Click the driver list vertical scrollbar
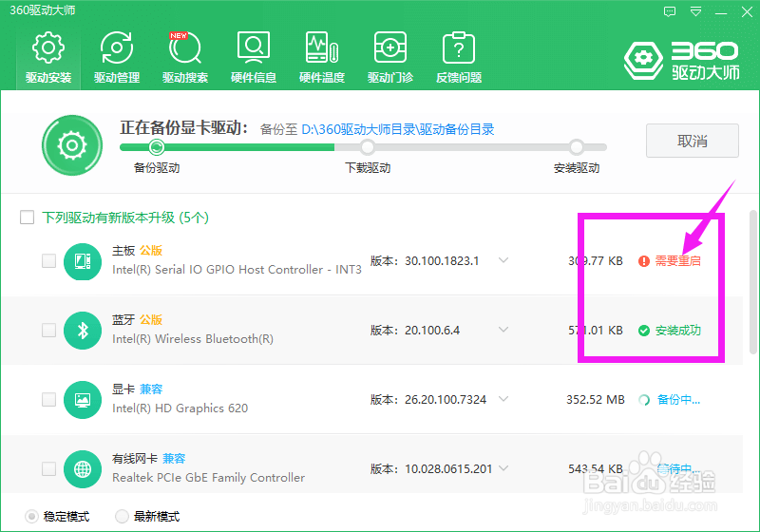The image size is (760, 532). (x=752, y=281)
